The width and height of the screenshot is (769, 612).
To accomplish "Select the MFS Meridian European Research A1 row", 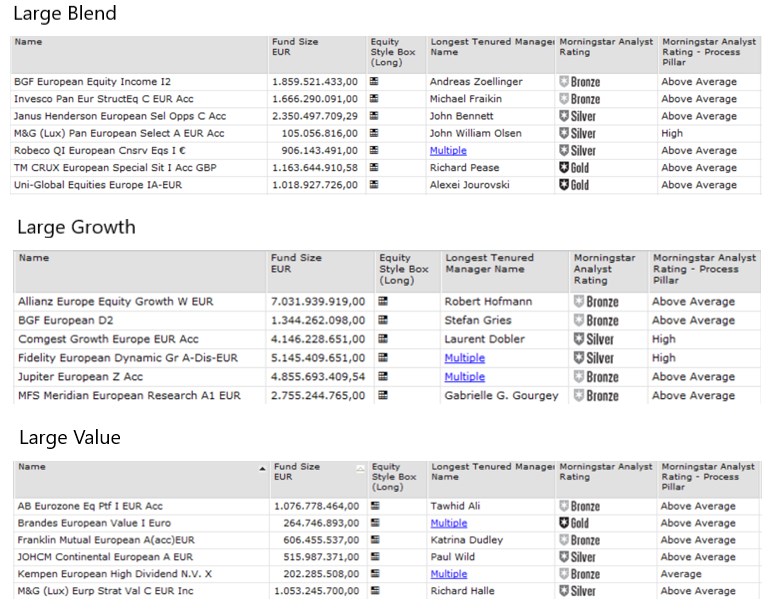I will coord(129,396).
